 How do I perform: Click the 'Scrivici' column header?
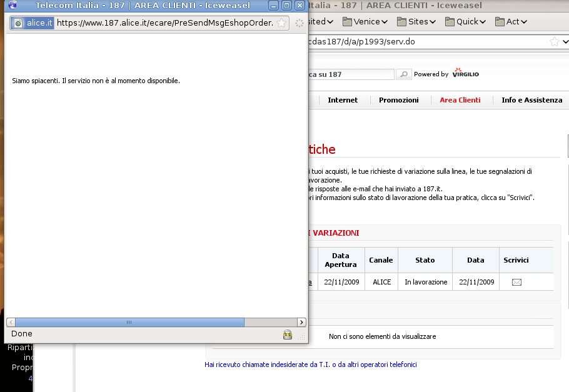point(516,260)
